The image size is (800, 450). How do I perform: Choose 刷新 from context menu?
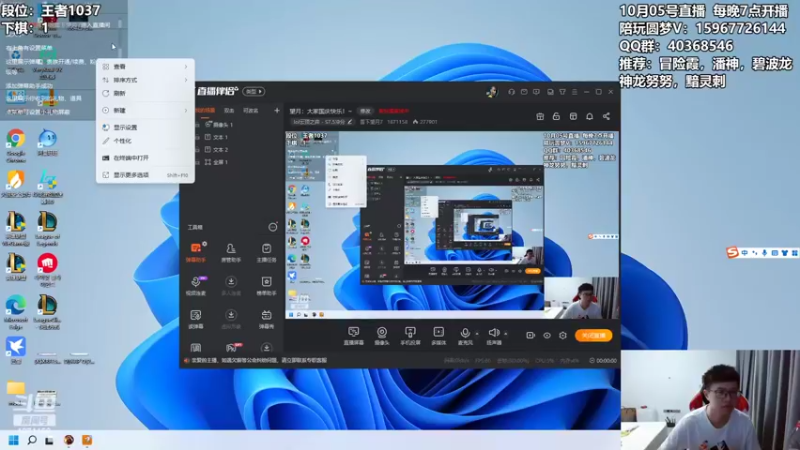[145, 93]
